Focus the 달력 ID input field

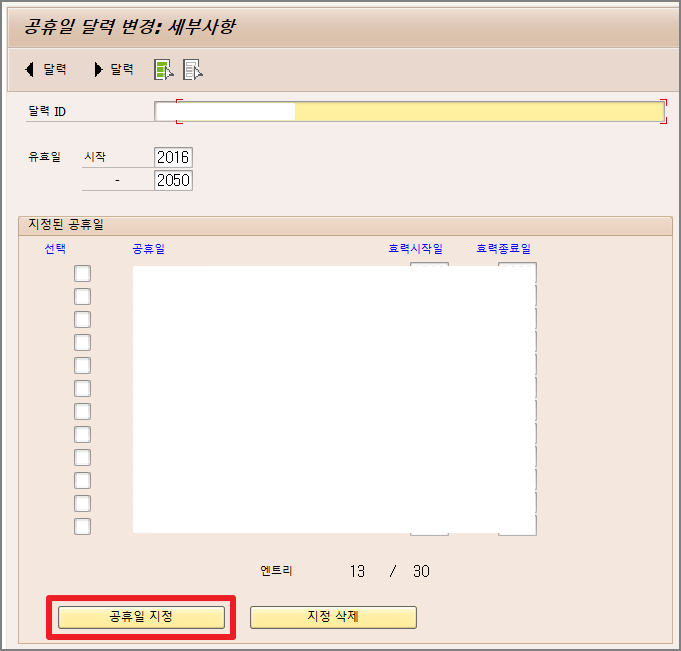410,112
